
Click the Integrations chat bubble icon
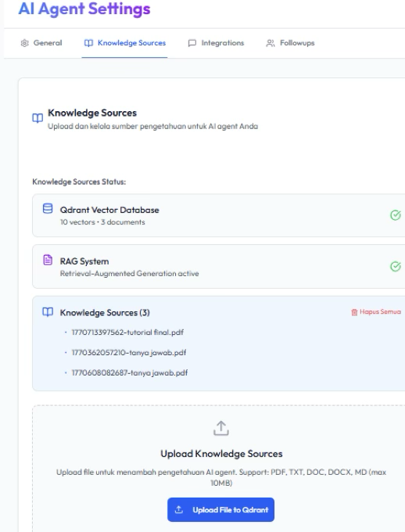coord(192,43)
